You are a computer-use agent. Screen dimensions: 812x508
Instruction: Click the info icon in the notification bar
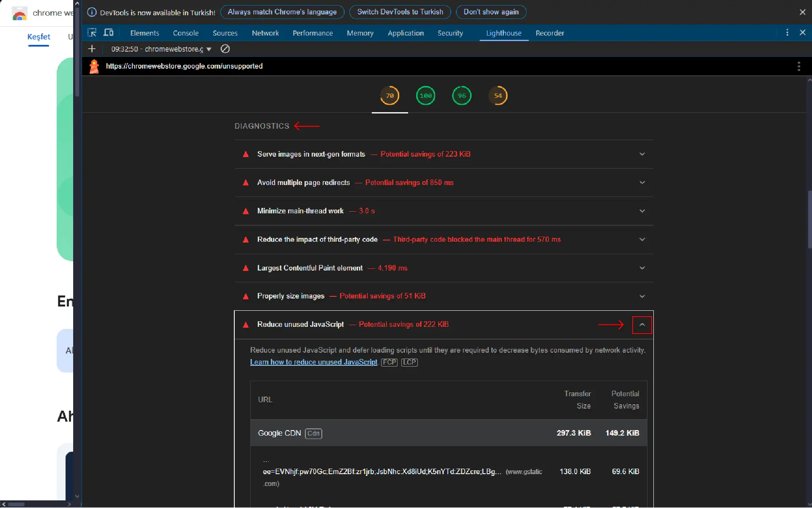[92, 12]
